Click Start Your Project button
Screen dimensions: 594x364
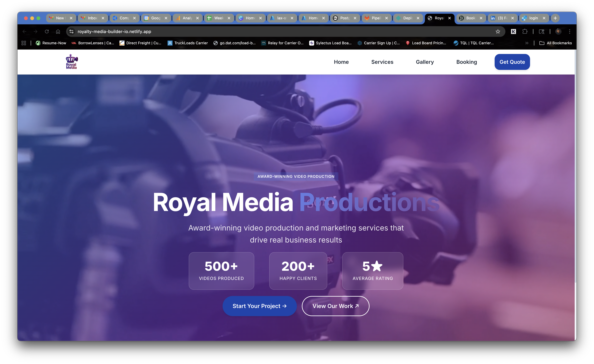pyautogui.click(x=259, y=306)
